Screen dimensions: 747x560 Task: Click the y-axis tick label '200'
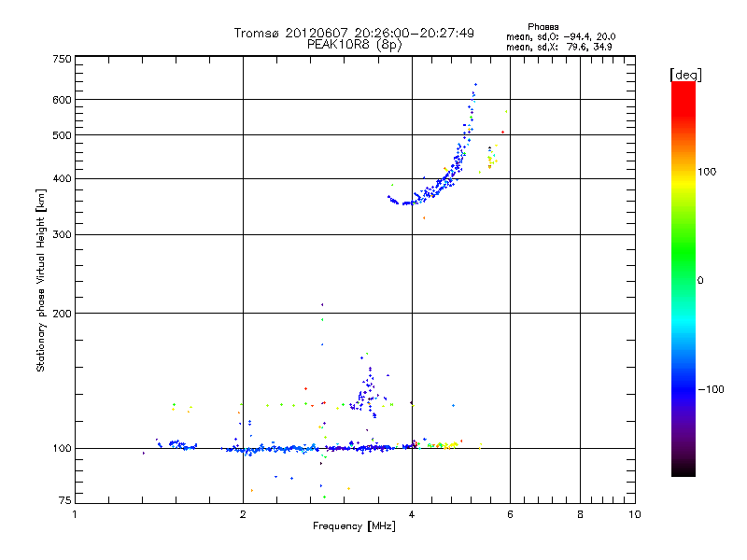point(62,314)
